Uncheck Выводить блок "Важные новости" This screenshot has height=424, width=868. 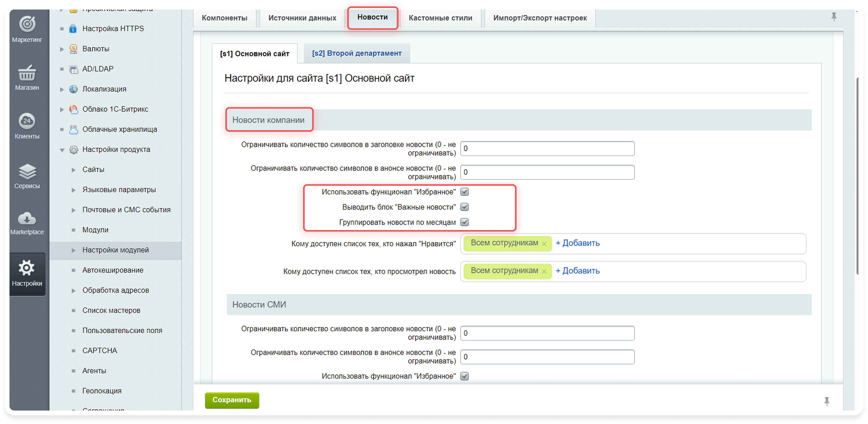click(465, 207)
